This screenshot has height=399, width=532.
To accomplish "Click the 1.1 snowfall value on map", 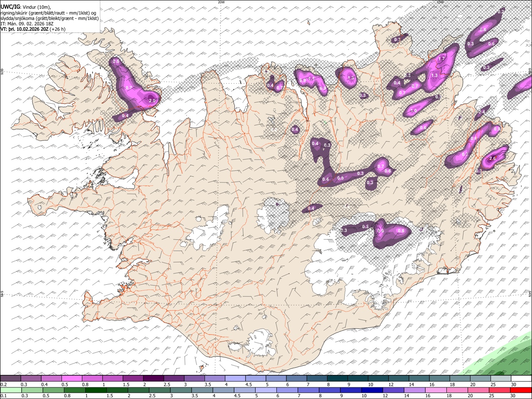I will click(311, 79).
